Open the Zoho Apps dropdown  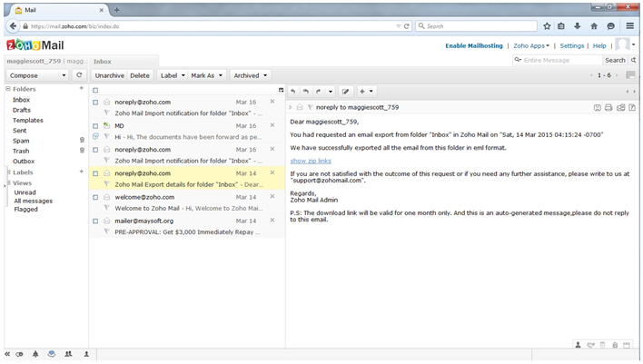pyautogui.click(x=531, y=46)
